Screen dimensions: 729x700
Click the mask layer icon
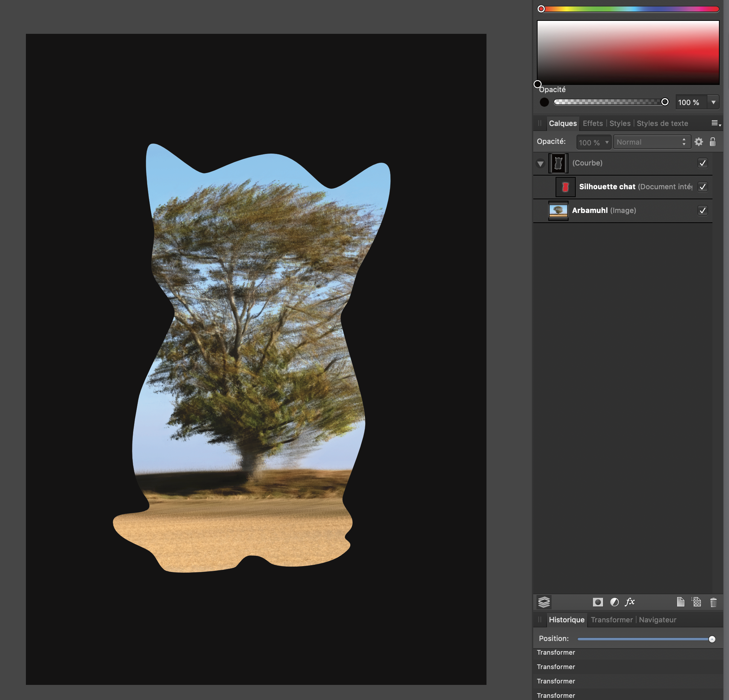(597, 602)
